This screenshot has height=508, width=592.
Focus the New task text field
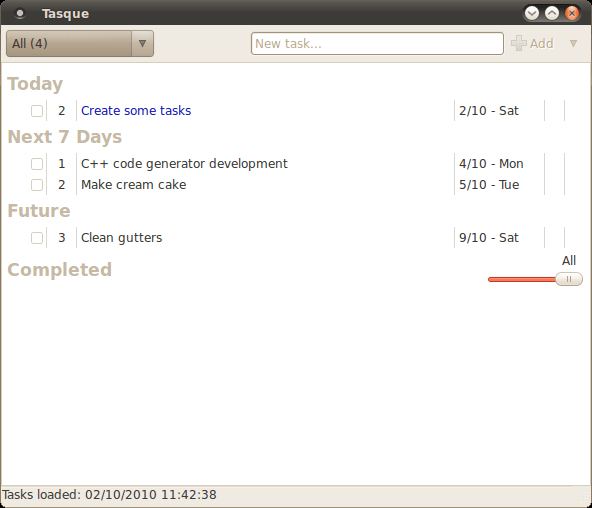pos(377,43)
